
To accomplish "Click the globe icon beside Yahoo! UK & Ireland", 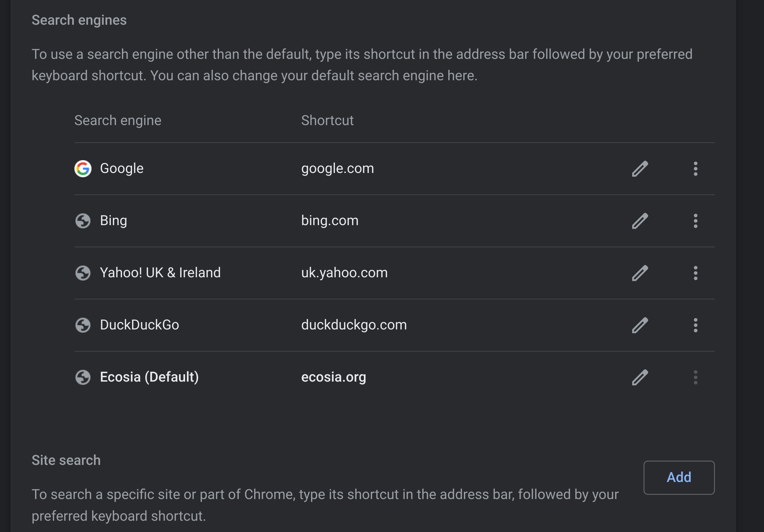I will click(x=83, y=273).
